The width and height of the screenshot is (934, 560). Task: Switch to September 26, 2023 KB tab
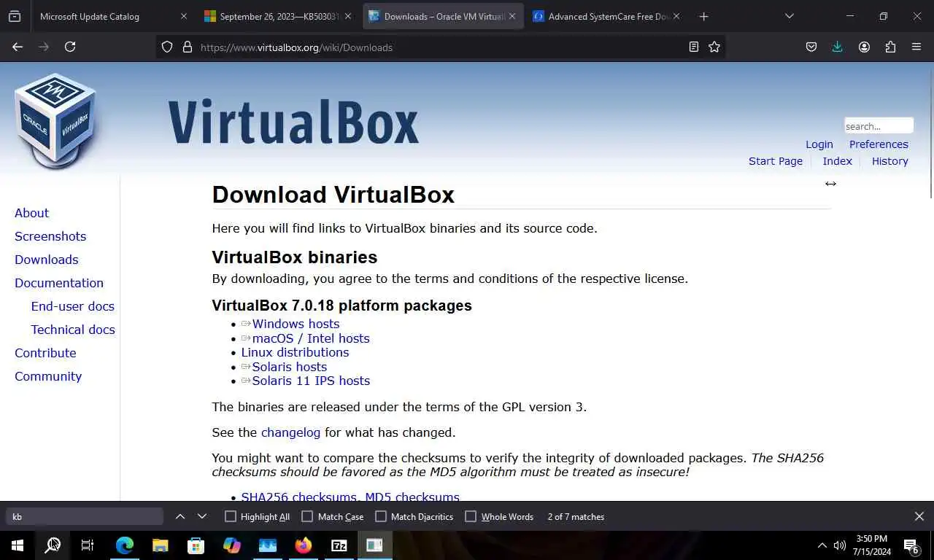click(277, 16)
